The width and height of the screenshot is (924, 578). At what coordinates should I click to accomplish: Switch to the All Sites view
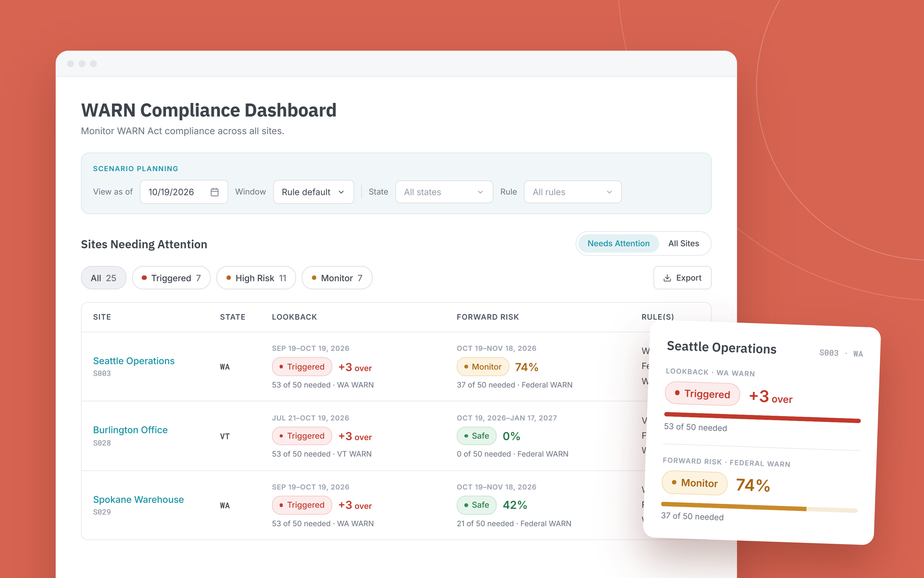683,243
